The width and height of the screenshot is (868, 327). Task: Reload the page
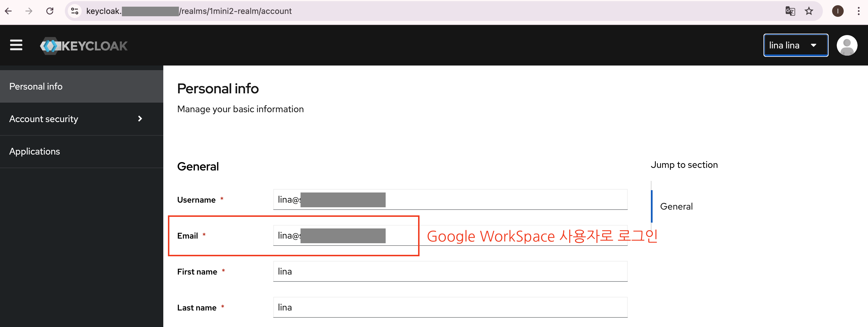pyautogui.click(x=50, y=11)
